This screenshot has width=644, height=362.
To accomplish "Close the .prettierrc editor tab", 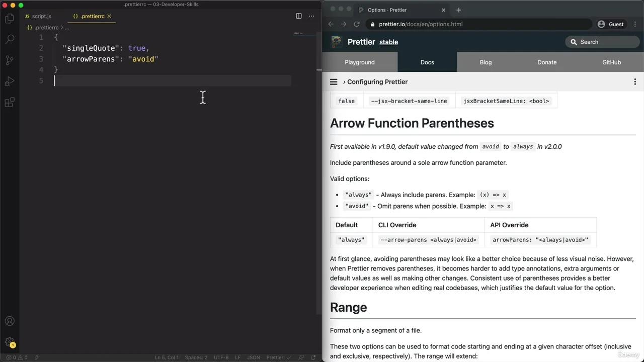I will pos(109,16).
